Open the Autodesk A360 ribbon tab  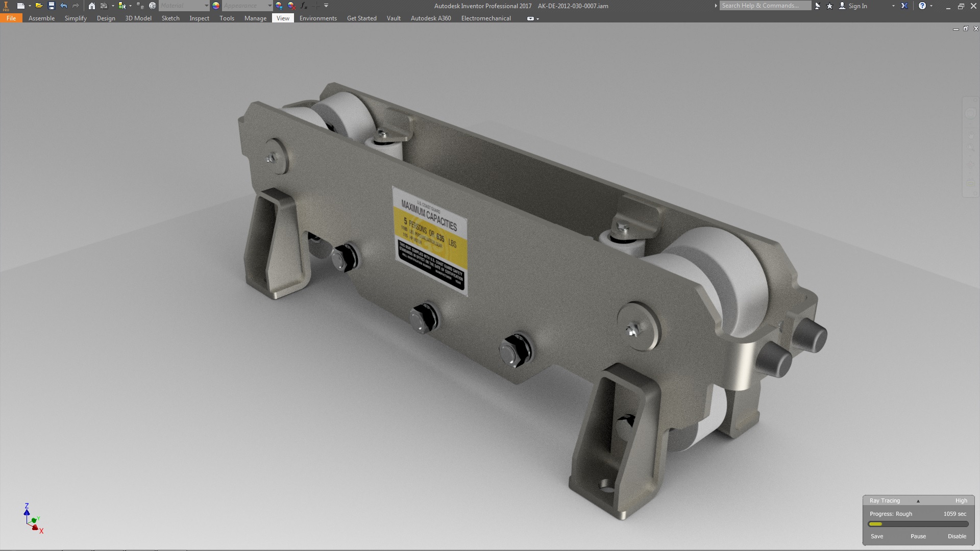[431, 18]
